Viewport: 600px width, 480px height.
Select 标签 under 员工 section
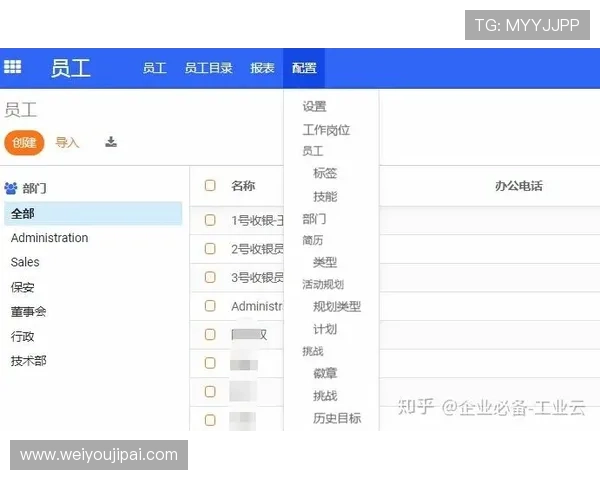(x=325, y=173)
